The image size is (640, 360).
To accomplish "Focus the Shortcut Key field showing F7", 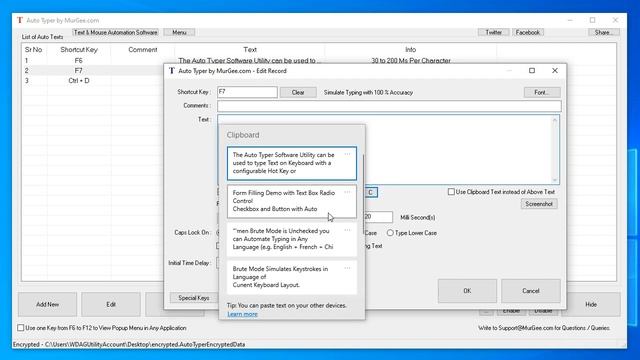I will coord(247,92).
